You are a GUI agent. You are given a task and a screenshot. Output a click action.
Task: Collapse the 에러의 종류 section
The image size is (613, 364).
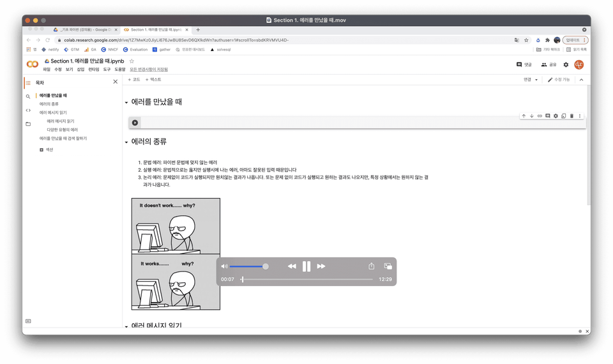click(x=126, y=142)
